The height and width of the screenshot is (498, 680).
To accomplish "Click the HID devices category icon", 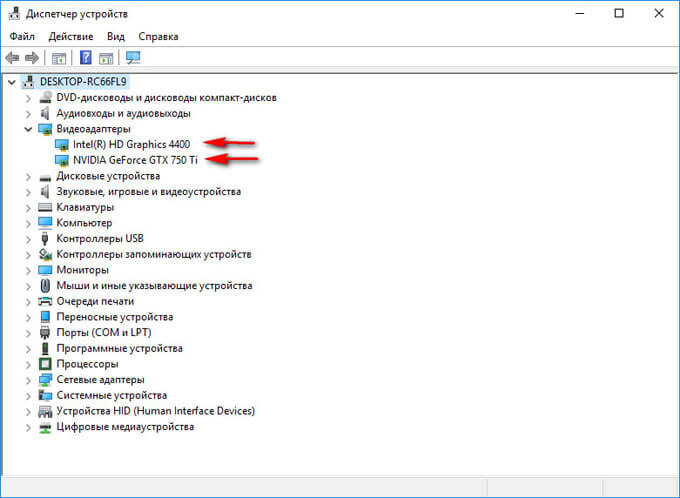I will tap(45, 411).
